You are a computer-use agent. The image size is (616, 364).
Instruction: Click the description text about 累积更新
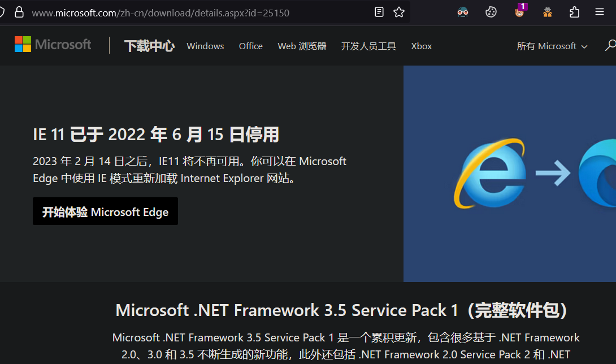pos(346,346)
